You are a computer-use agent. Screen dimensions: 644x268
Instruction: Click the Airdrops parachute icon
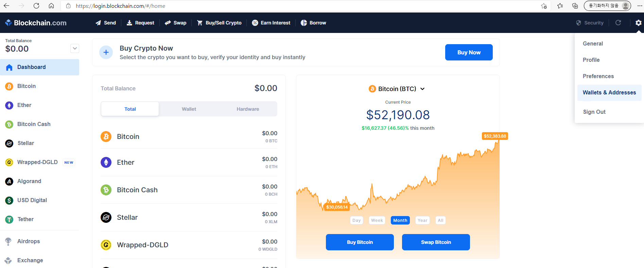[x=8, y=242]
